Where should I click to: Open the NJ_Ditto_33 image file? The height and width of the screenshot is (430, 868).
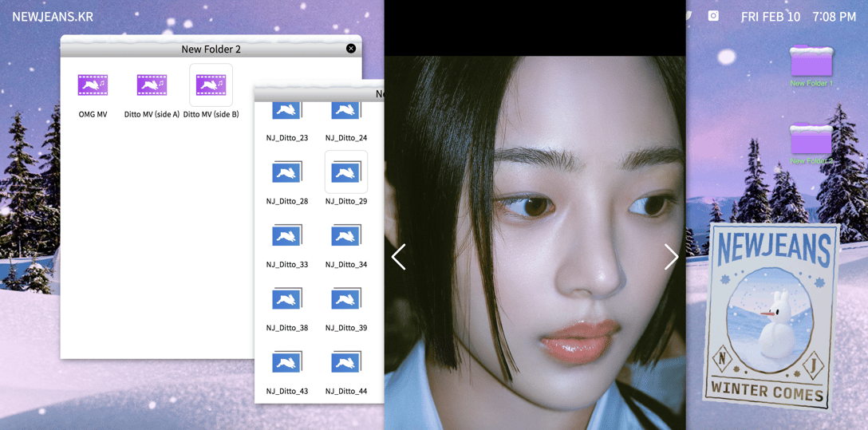point(286,235)
